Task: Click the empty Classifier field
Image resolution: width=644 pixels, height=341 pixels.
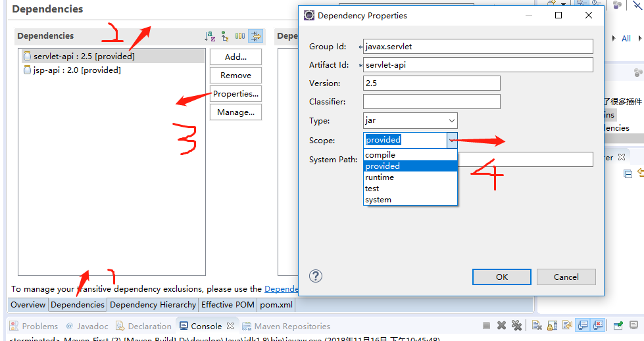Action: (x=432, y=101)
